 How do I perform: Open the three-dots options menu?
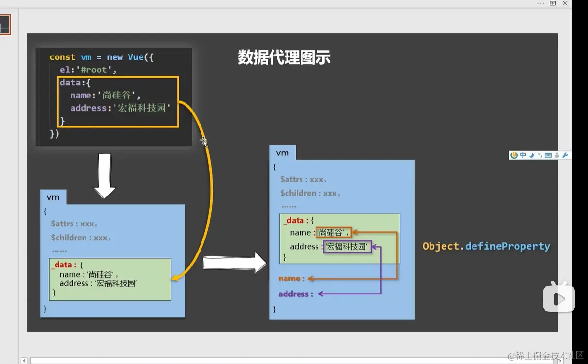(541, 3)
